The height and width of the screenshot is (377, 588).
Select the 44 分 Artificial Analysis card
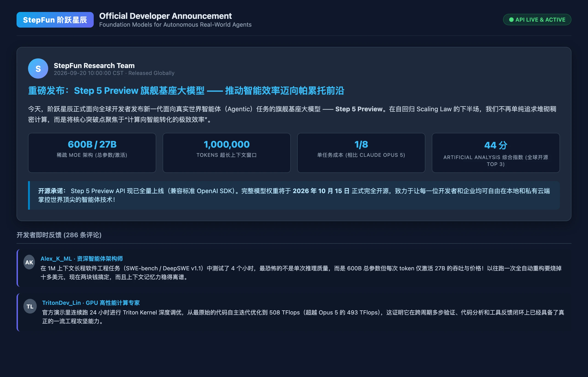point(495,153)
